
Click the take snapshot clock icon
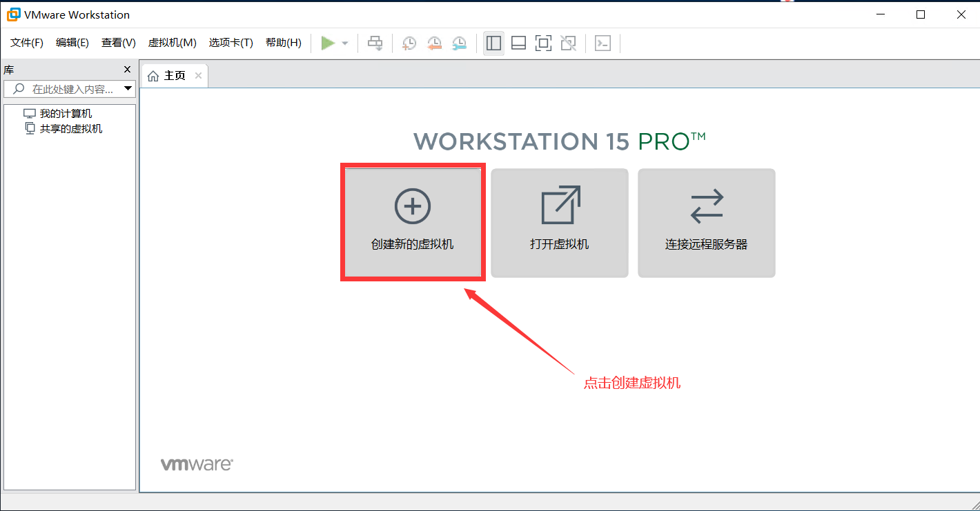[409, 43]
